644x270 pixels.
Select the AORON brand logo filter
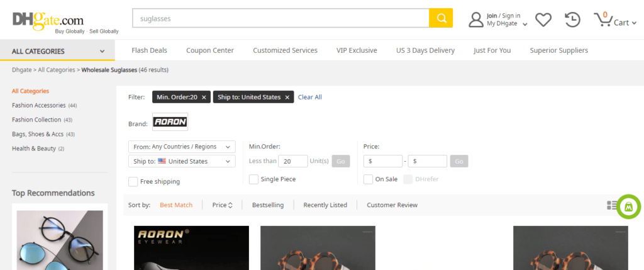coord(170,121)
